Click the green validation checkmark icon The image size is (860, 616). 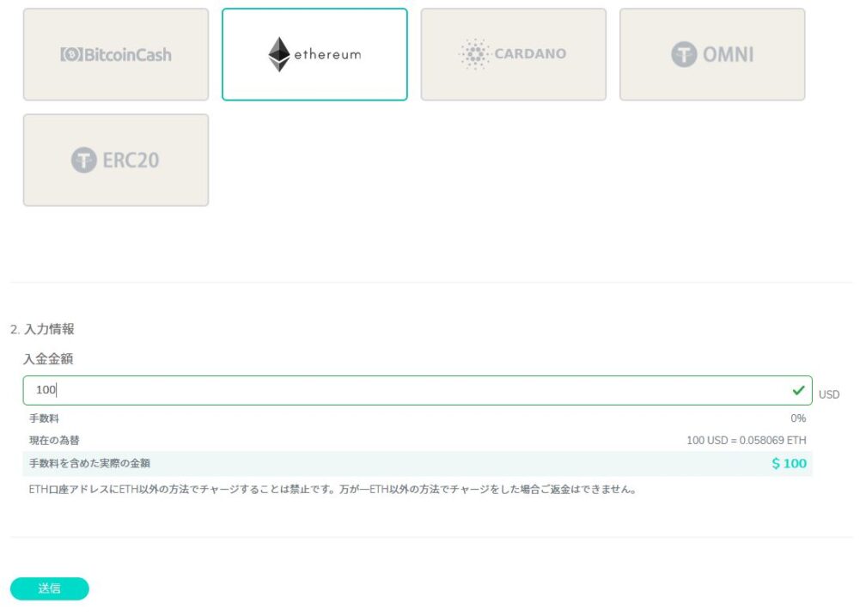pyautogui.click(x=799, y=390)
